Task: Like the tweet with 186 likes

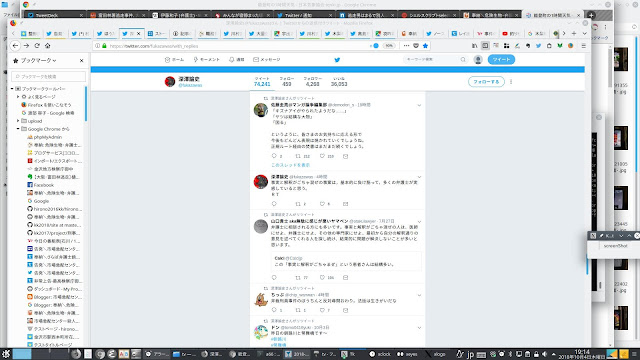Action: point(322,278)
